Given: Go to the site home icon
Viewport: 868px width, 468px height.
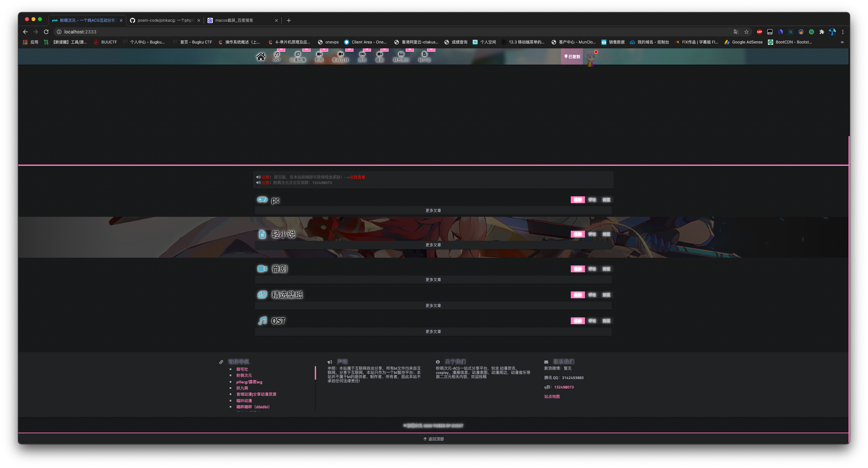Looking at the screenshot, I should point(261,56).
